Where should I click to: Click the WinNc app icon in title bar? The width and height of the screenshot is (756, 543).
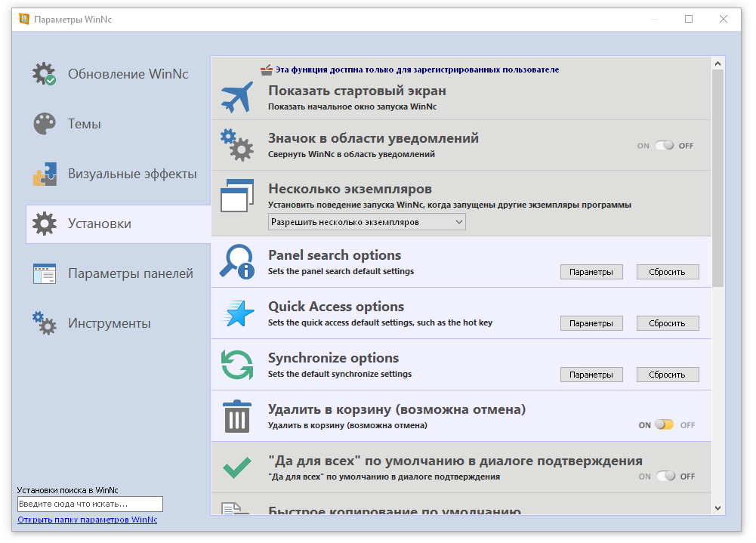23,20
